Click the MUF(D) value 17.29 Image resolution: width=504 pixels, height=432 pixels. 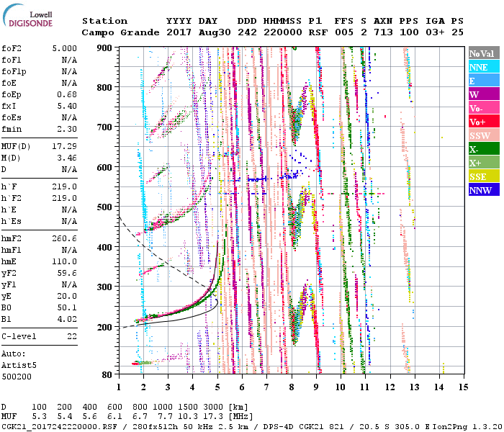point(63,147)
